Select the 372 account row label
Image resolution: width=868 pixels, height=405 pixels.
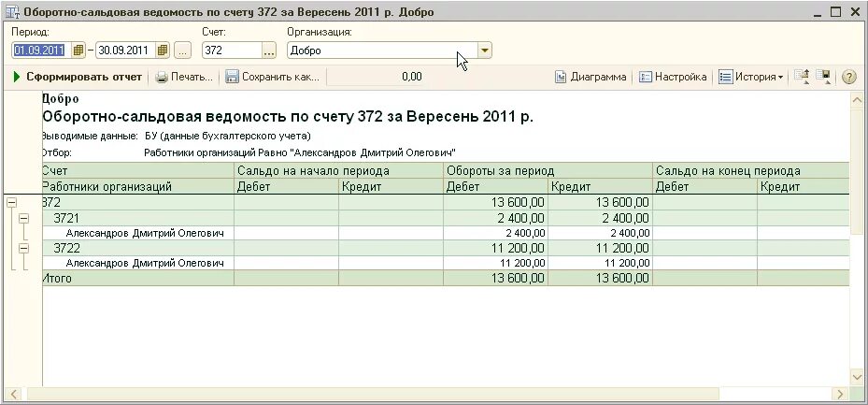coord(51,203)
